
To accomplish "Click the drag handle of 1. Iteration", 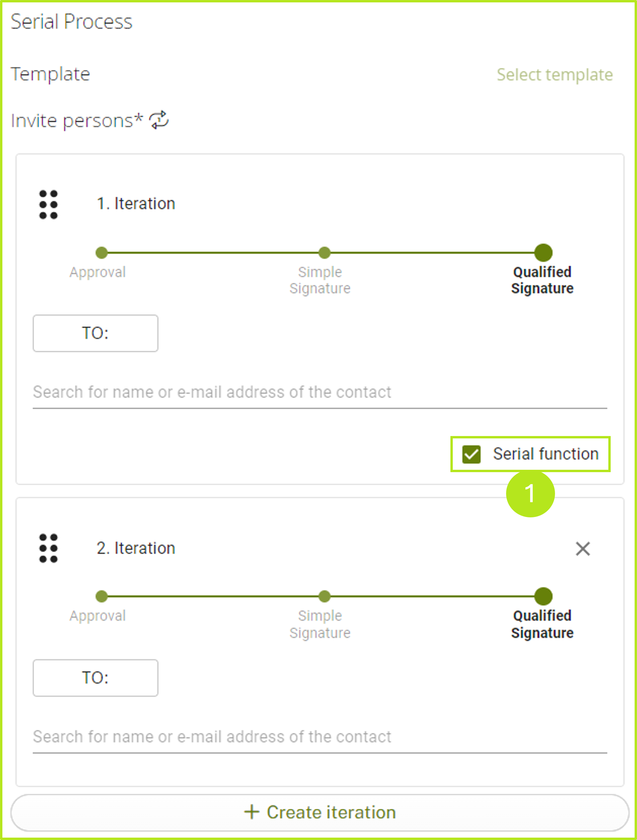I will coord(48,204).
